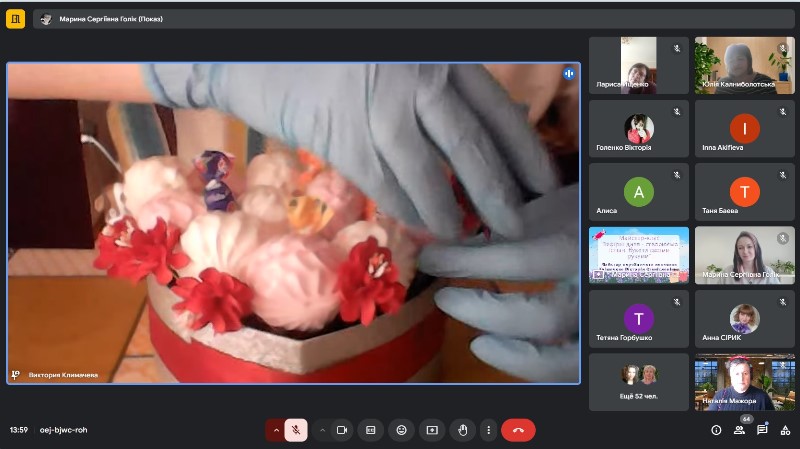Screen dimensions: 800x449
Task: Expand video settings arrow beside camera
Action: [x=322, y=430]
